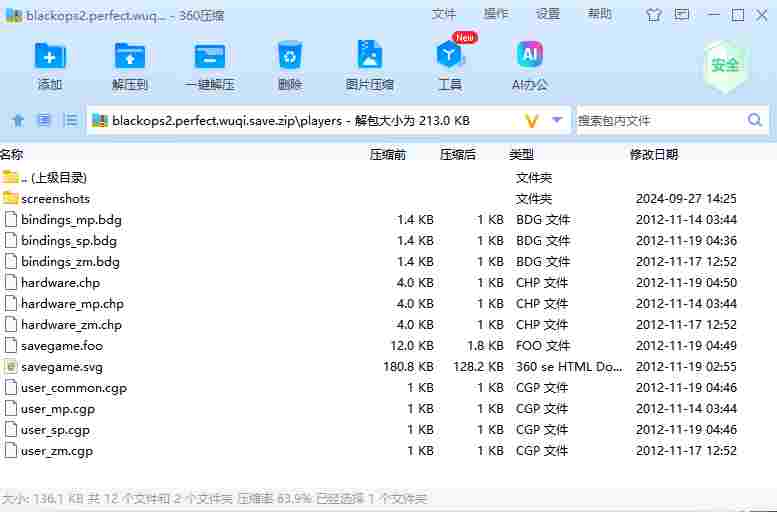Screen dimensions: 777x512
Task: Click the FOO 文件 type cell
Action: point(543,345)
